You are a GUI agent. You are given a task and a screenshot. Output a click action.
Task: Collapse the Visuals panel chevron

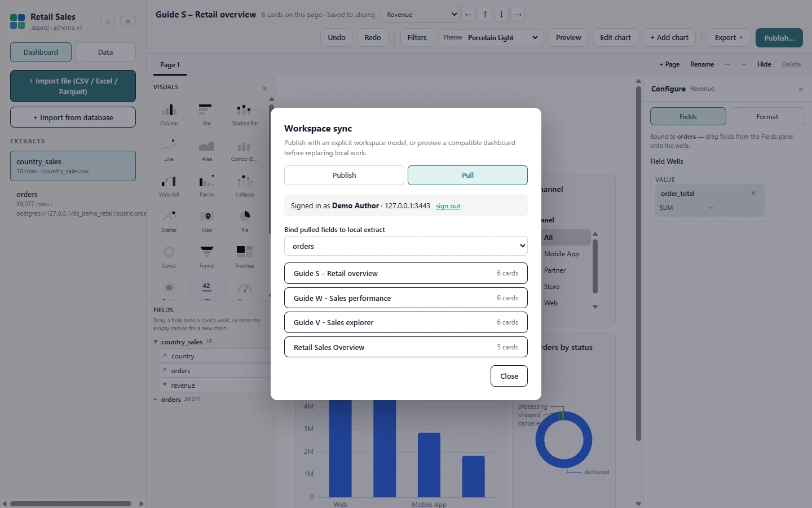click(x=264, y=88)
